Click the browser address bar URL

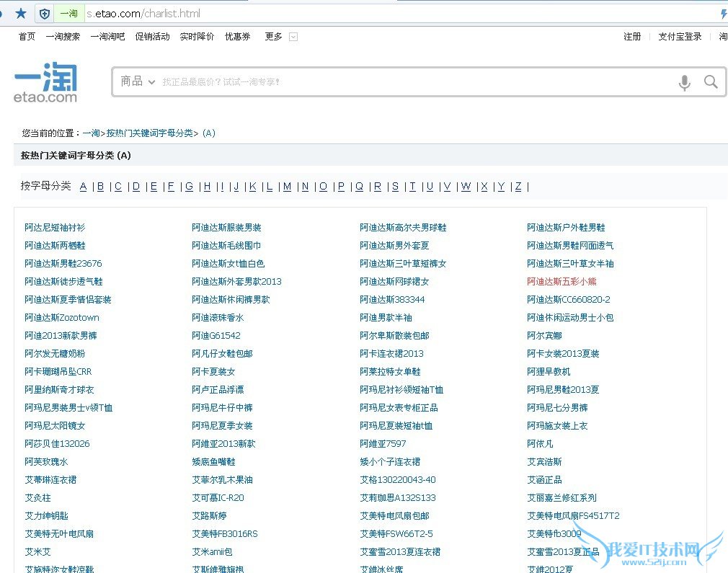(x=143, y=14)
